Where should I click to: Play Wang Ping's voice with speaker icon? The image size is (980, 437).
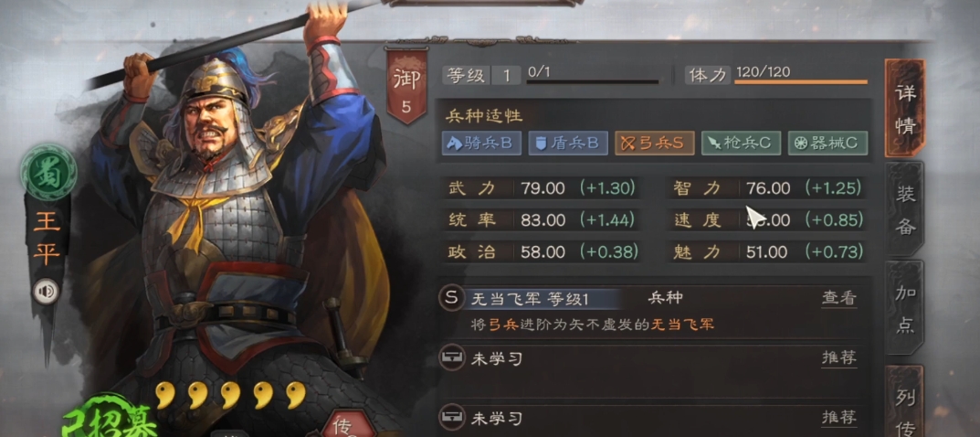click(x=46, y=292)
